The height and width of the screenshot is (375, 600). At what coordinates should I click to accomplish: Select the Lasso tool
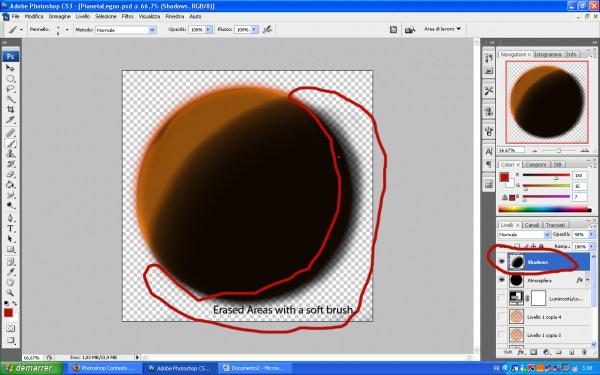(10, 89)
